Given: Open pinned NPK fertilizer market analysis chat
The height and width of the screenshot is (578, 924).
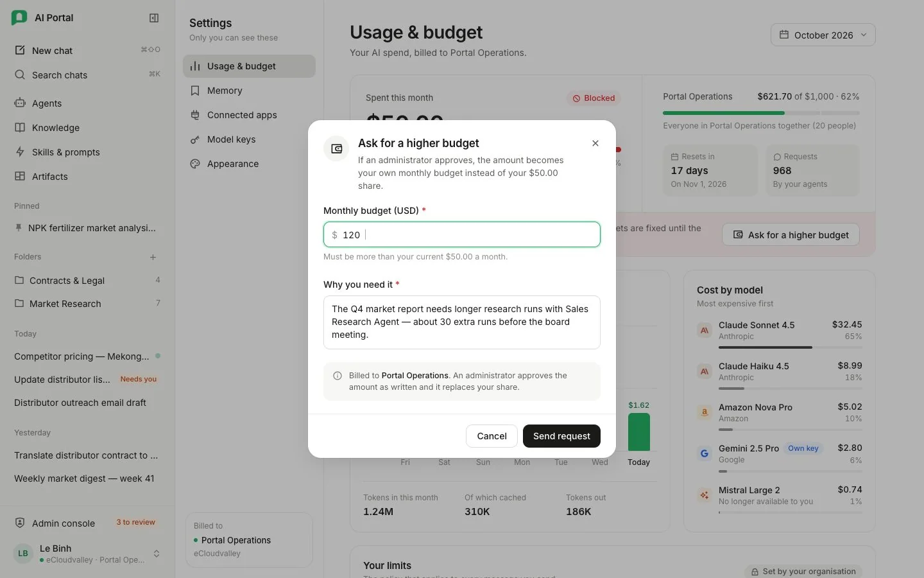Looking at the screenshot, I should (87, 228).
